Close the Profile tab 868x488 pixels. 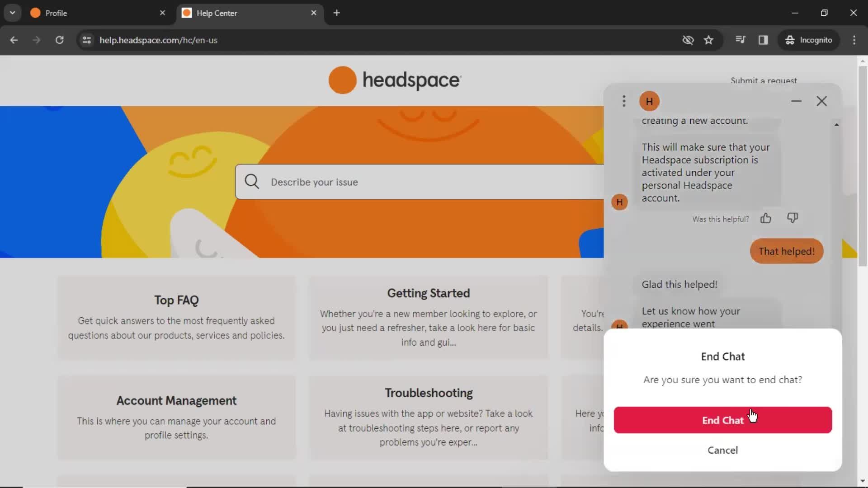162,13
